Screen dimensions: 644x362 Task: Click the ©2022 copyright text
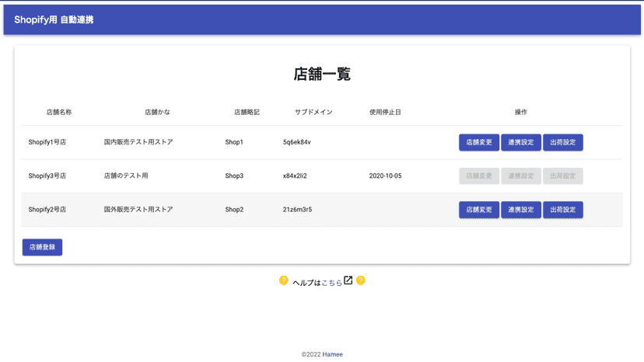[311, 354]
